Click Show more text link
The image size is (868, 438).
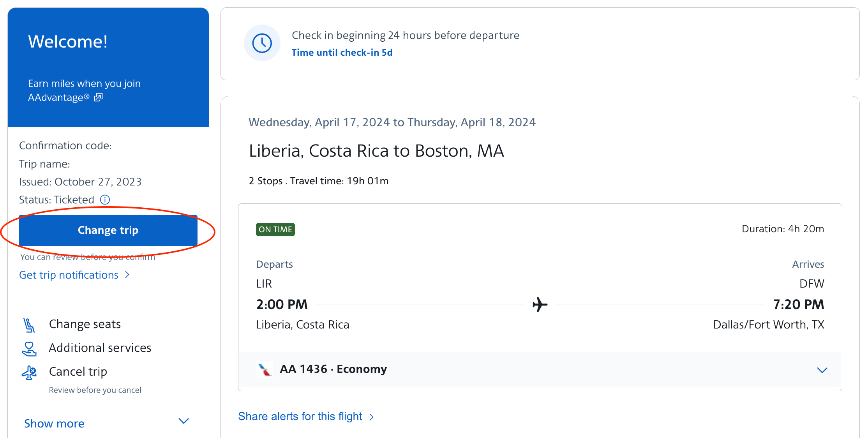click(x=54, y=424)
